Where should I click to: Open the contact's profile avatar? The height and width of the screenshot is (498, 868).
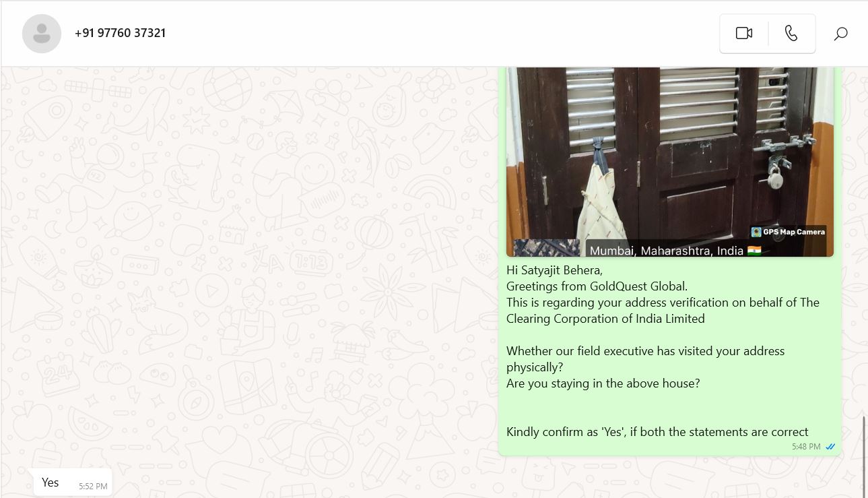pos(42,33)
